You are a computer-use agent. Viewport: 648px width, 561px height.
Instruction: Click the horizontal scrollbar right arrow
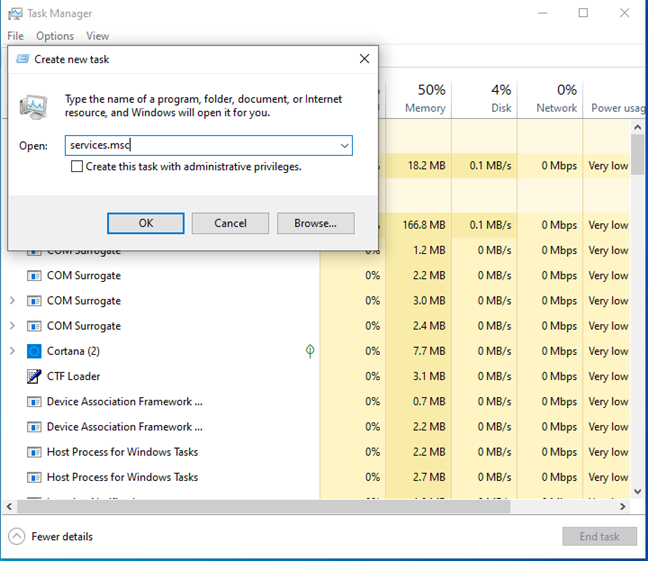622,506
